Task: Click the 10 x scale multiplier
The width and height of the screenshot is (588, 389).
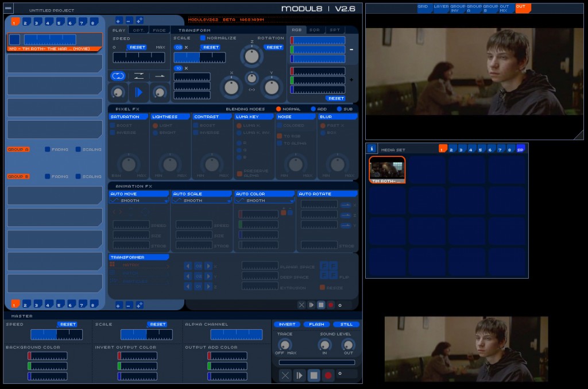Action: pyautogui.click(x=179, y=68)
